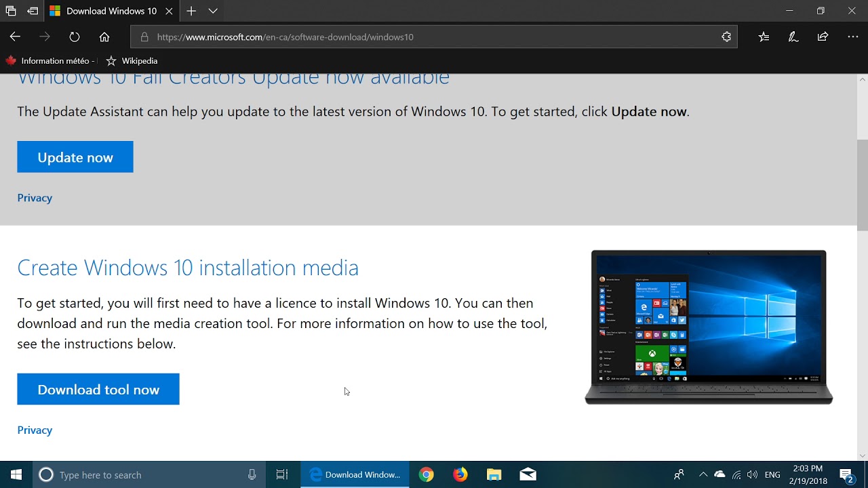The height and width of the screenshot is (488, 868).
Task: Click the Cortana microphone icon
Action: [x=252, y=474]
